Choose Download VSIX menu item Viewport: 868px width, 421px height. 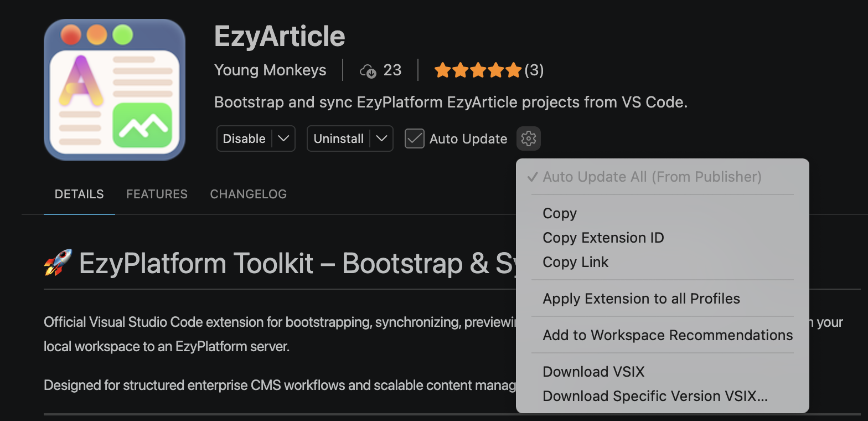662,372
